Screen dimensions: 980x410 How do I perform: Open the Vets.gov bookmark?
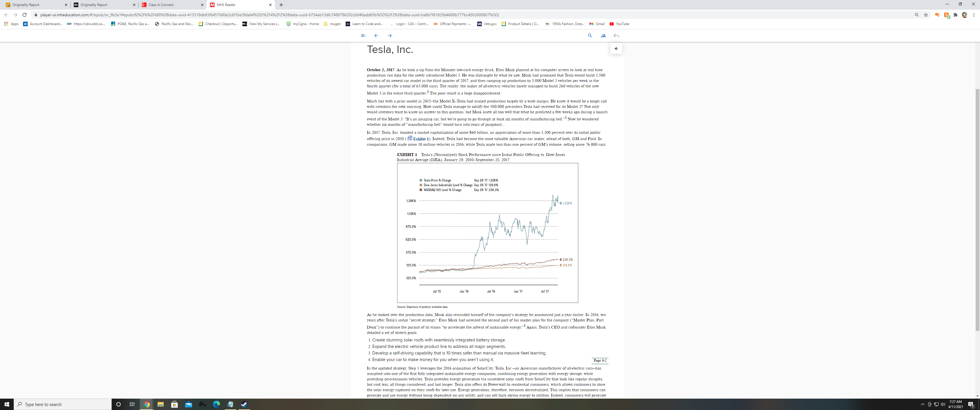point(487,24)
